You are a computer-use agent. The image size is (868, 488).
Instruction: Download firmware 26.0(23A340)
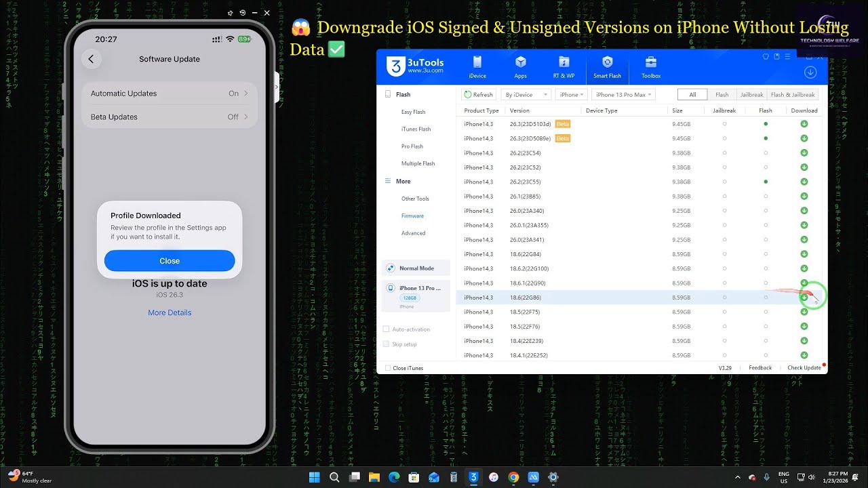(x=804, y=211)
